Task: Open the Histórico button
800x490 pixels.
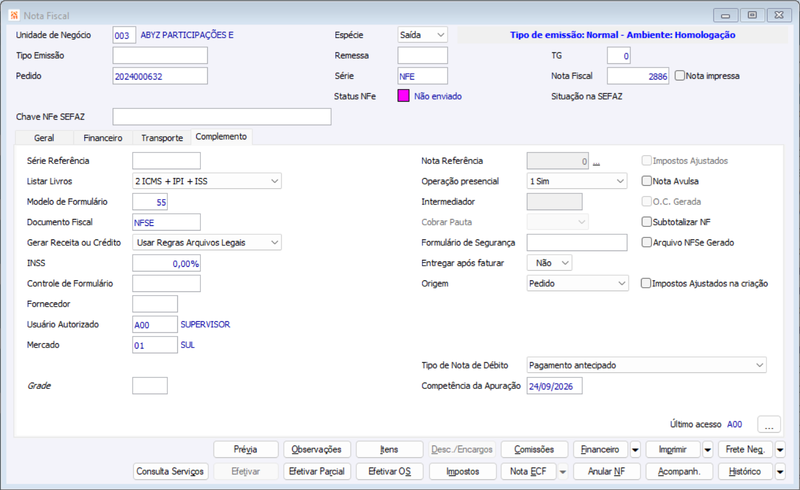Action: click(745, 472)
